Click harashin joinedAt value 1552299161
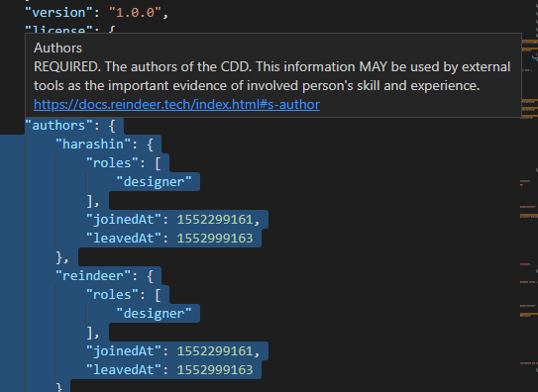Viewport: 538px width, 392px height. 215,220
